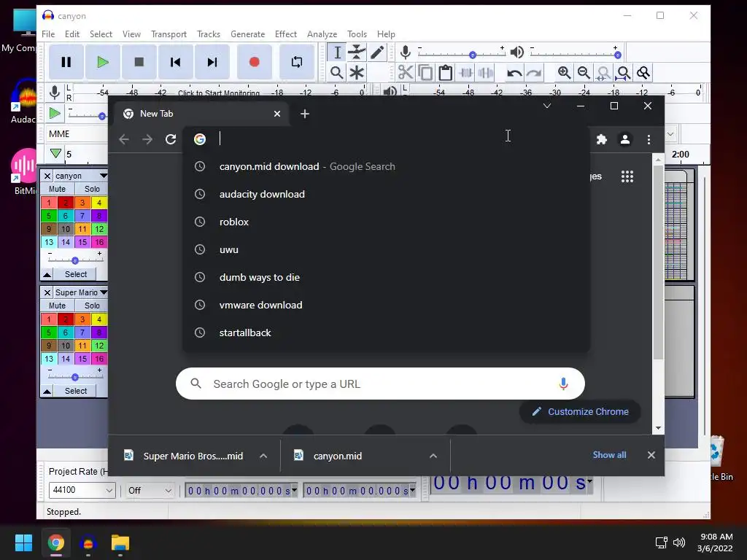The height and width of the screenshot is (560, 747).
Task: Collapse the canyon track with up arrow
Action: pyautogui.click(x=47, y=274)
